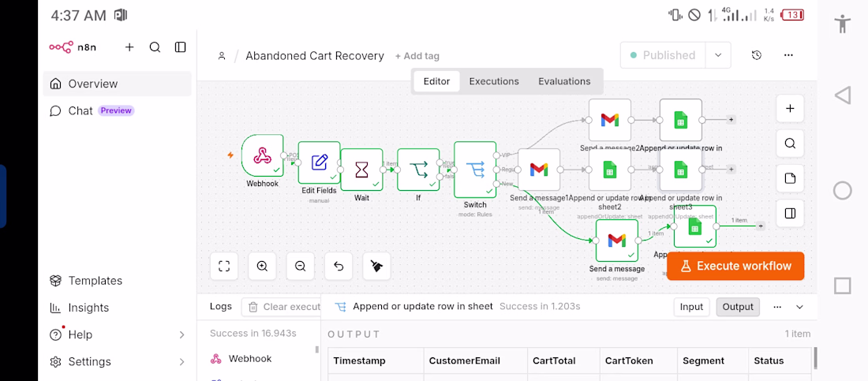
Task: Zoom out on the canvas
Action: pos(300,267)
